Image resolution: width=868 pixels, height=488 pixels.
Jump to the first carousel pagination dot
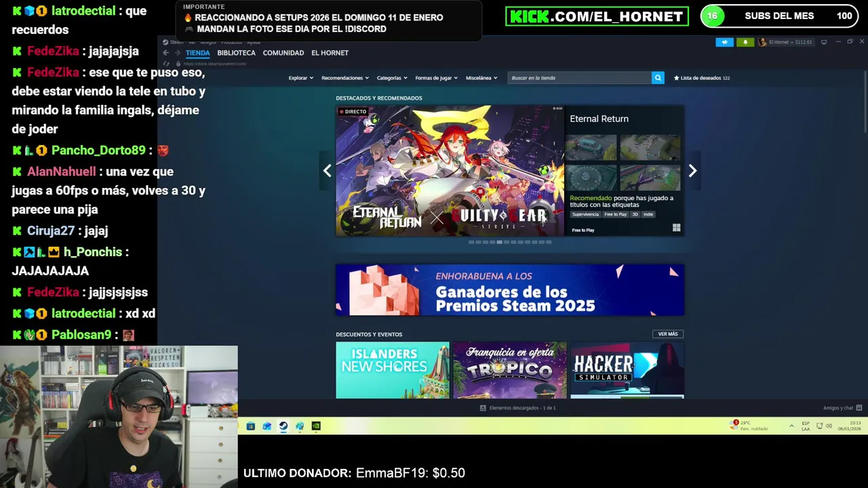(x=471, y=242)
